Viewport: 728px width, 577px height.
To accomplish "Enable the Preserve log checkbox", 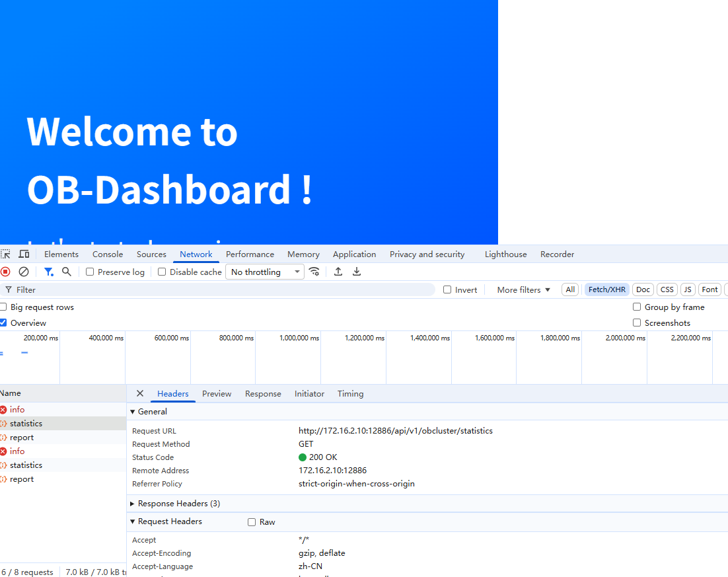I will (90, 272).
